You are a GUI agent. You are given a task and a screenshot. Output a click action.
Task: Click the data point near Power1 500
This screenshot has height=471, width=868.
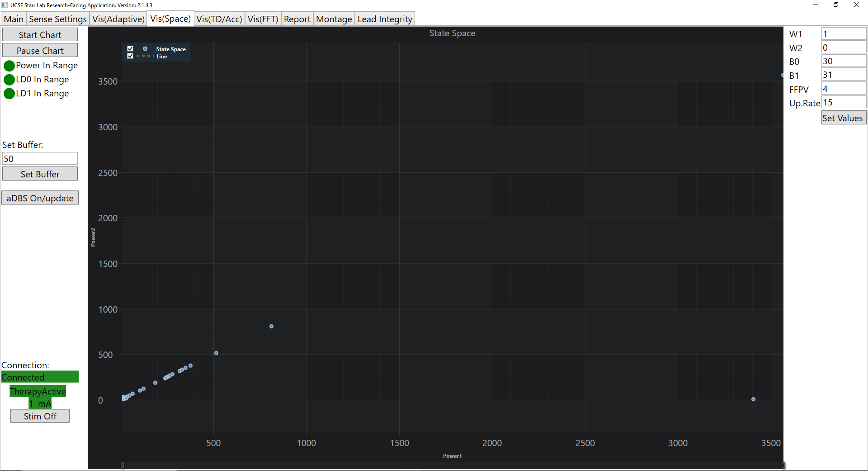point(216,353)
